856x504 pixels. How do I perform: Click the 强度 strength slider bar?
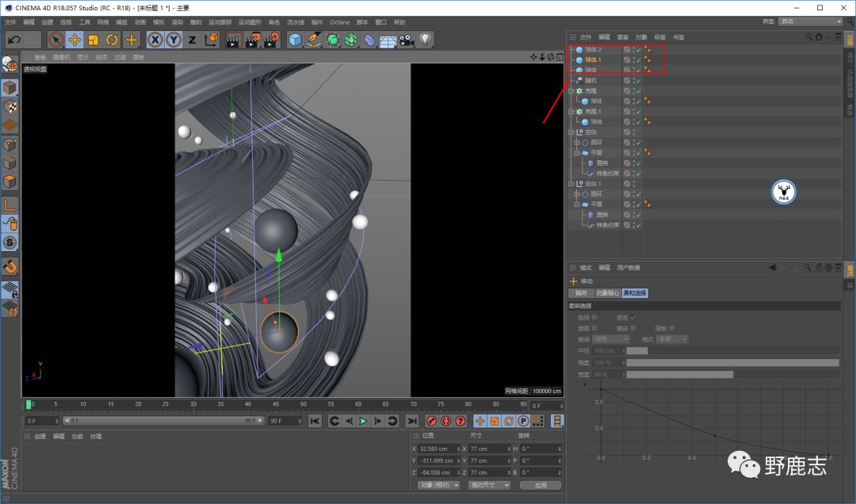click(732, 362)
